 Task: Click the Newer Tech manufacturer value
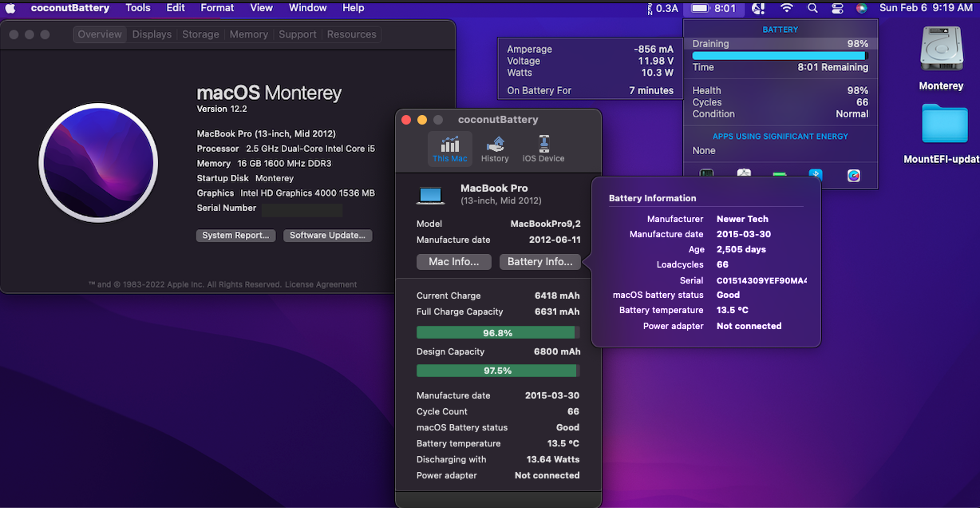tap(742, 219)
